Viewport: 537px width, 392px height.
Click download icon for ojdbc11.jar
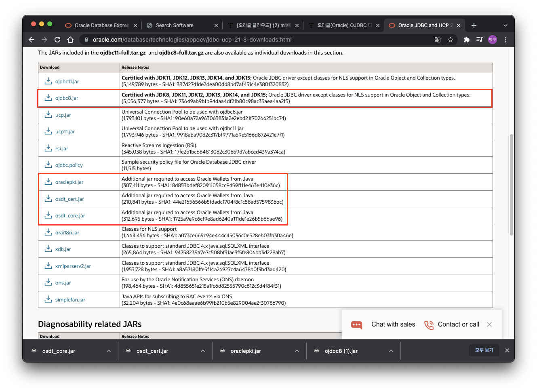click(48, 81)
